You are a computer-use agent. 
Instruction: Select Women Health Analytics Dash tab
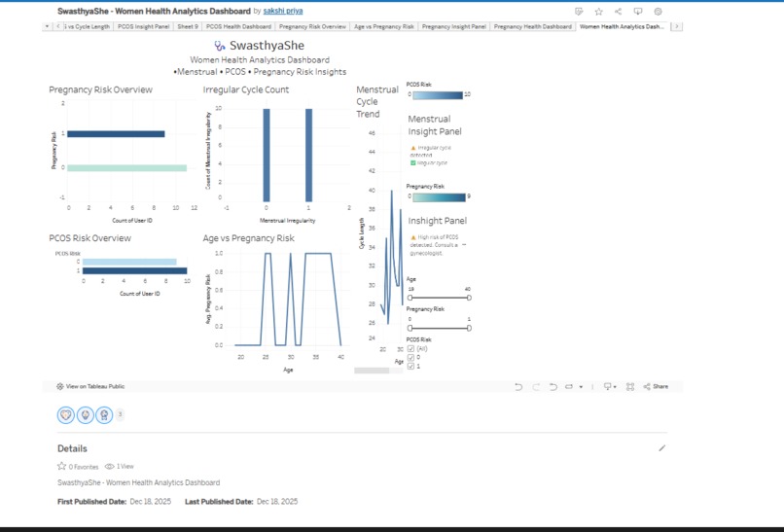(x=622, y=26)
